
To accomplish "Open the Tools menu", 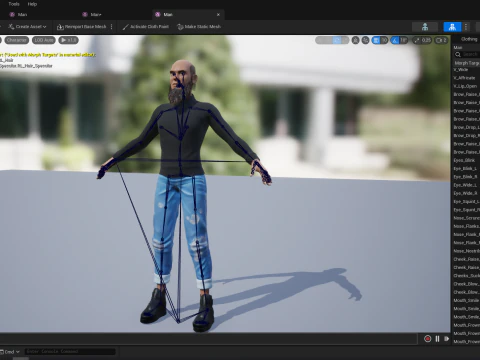I will point(14,4).
